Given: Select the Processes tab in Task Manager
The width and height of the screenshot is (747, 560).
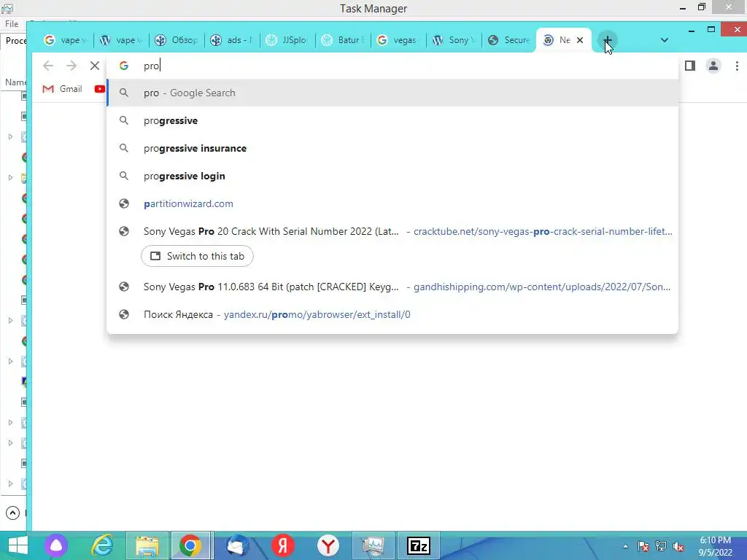Looking at the screenshot, I should pos(15,41).
